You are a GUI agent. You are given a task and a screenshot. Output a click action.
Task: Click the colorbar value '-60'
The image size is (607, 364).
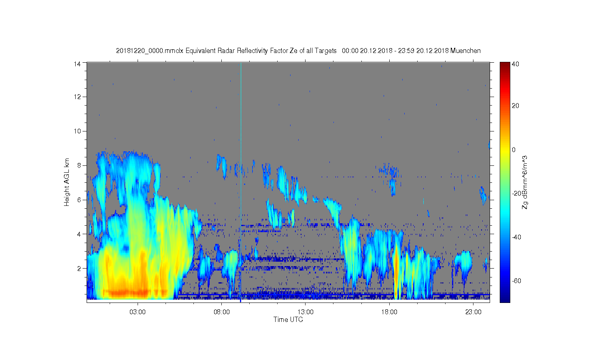tap(516, 281)
